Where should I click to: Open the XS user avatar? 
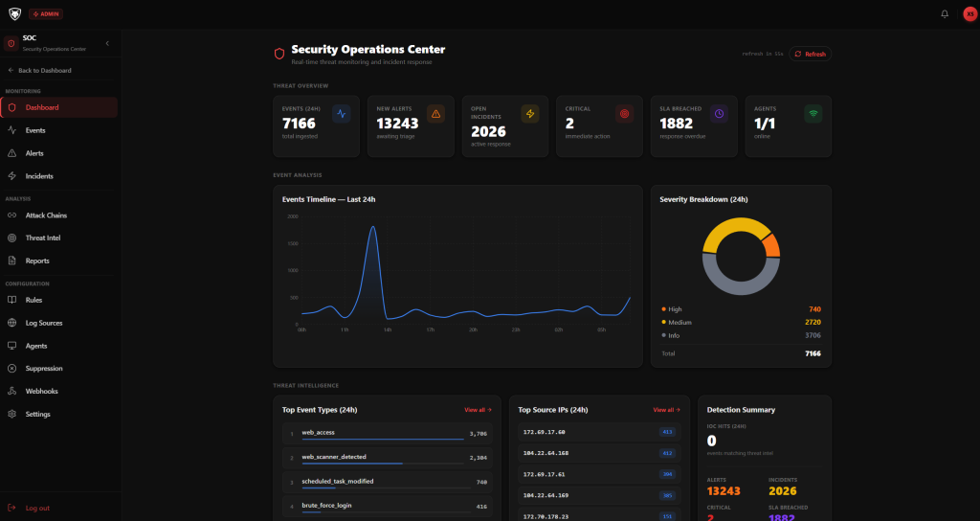point(970,13)
